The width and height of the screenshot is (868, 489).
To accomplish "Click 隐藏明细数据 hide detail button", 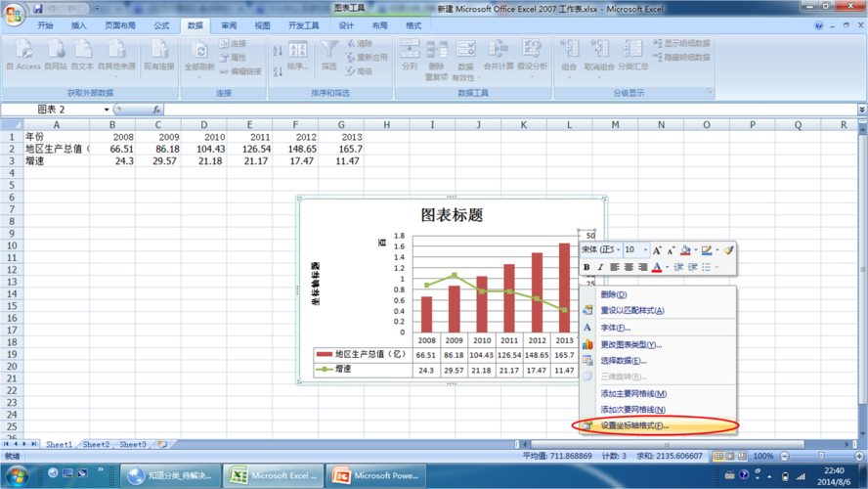I will pyautogui.click(x=681, y=57).
